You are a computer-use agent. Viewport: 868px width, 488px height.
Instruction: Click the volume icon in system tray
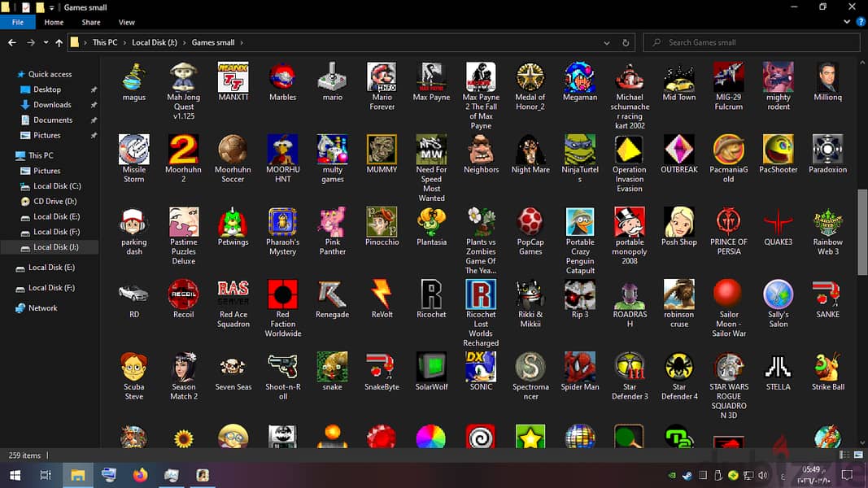point(763,475)
